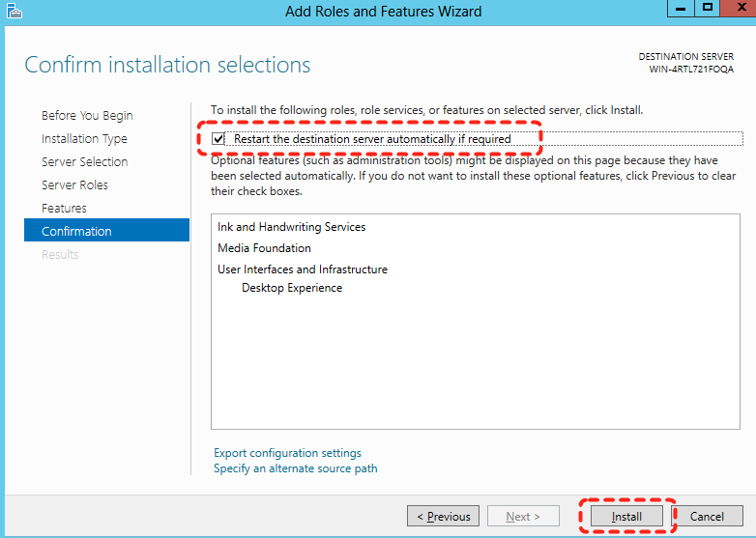Click the wizard icon in title bar

click(14, 12)
